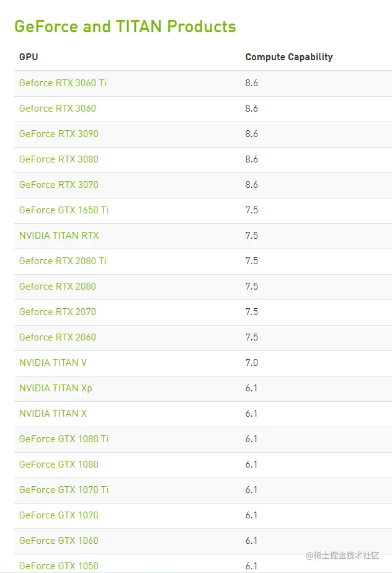Select compute value 6.1 for GeForce GTX 1060
This screenshot has height=573, width=392.
(251, 541)
